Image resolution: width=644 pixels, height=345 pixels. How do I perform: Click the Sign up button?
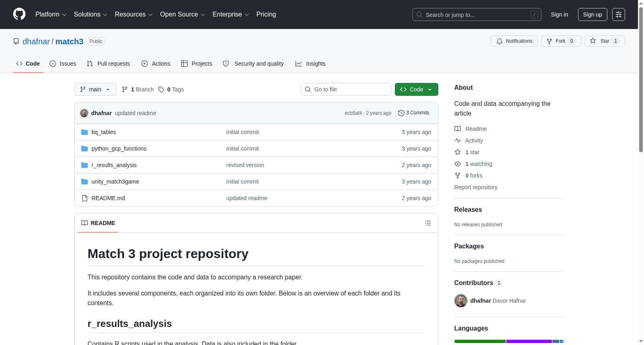pos(592,14)
